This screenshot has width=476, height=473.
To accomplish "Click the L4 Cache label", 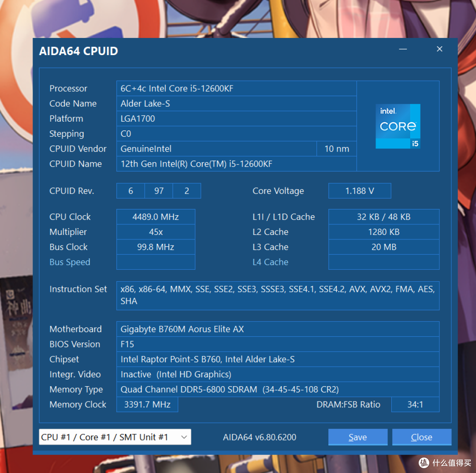I will point(271,262).
